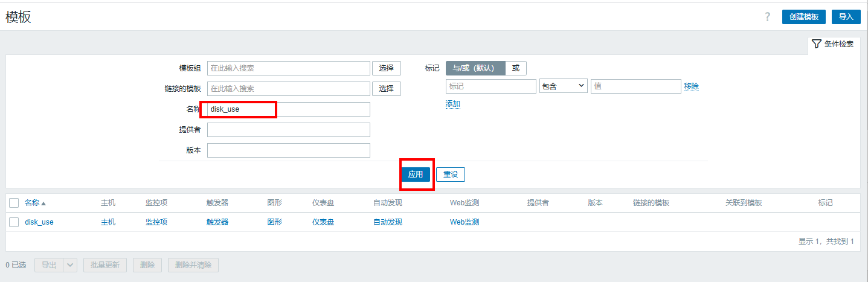This screenshot has height=282, width=868.
Task: Click the 应用 button
Action: (416, 175)
